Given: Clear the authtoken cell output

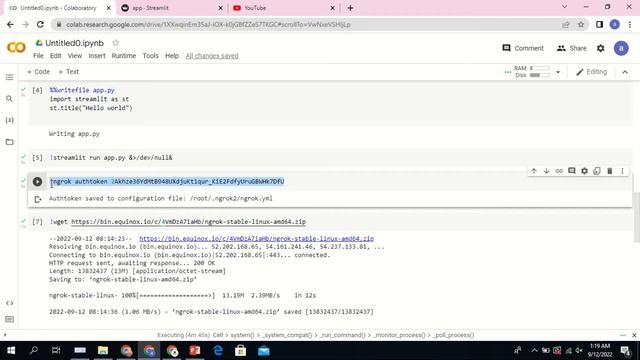Looking at the screenshot, I should 38,199.
